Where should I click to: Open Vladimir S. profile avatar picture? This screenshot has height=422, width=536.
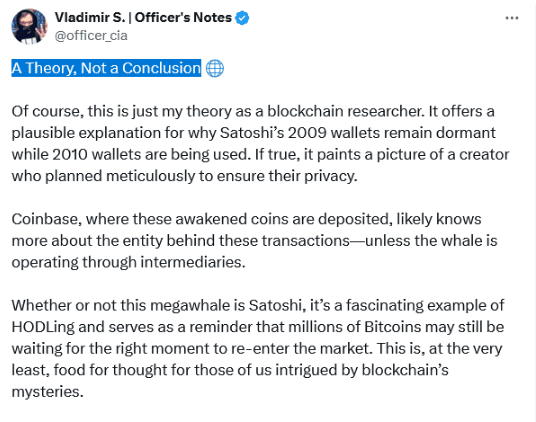[29, 26]
